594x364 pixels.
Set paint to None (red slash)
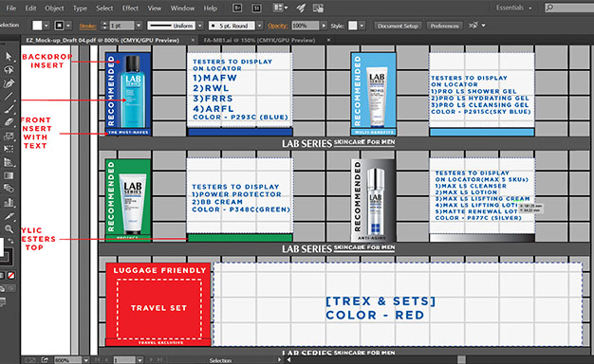(11, 276)
